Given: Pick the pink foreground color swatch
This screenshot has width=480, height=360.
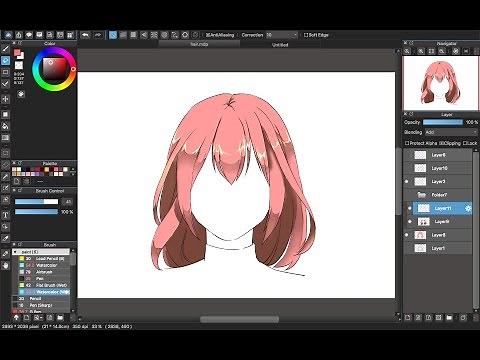Looking at the screenshot, I should pyautogui.click(x=17, y=53).
